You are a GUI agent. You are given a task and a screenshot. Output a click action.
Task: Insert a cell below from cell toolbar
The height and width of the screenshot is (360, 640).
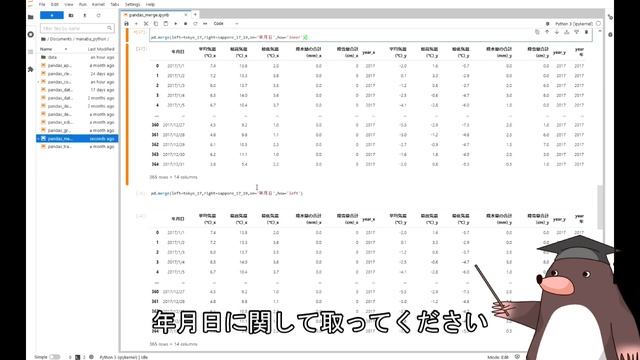(x=576, y=32)
